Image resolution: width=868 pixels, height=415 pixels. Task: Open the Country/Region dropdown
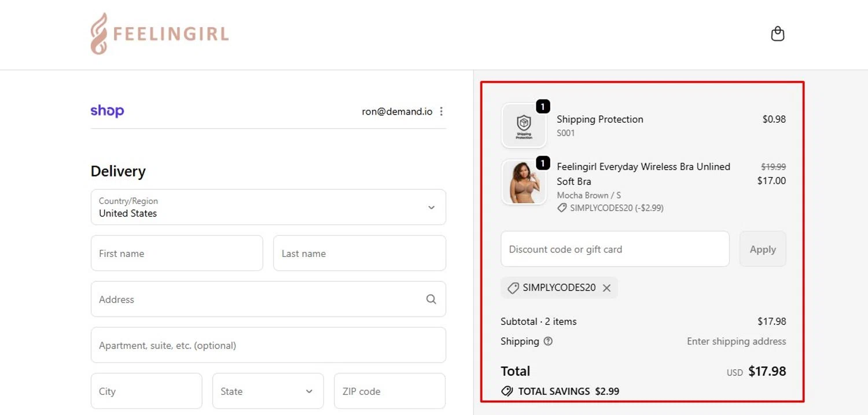click(269, 207)
